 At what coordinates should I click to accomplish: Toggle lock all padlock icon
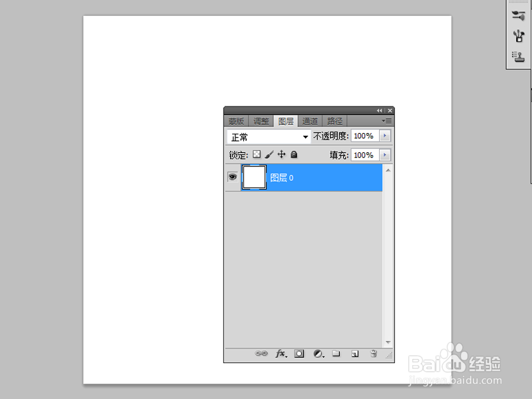click(x=294, y=154)
